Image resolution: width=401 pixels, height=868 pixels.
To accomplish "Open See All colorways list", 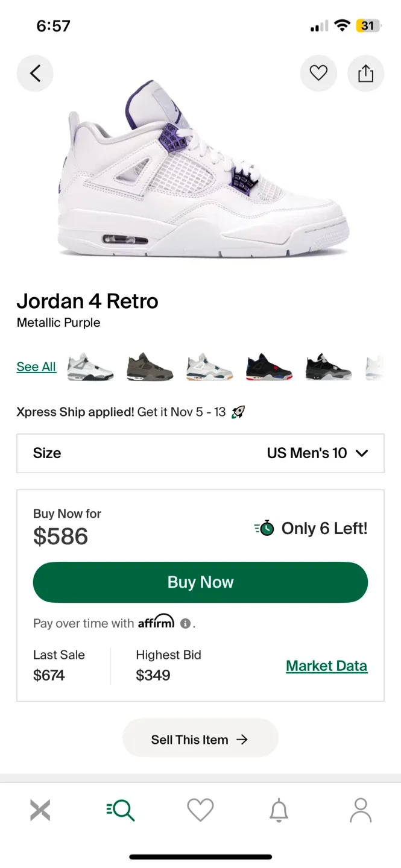I will (36, 366).
